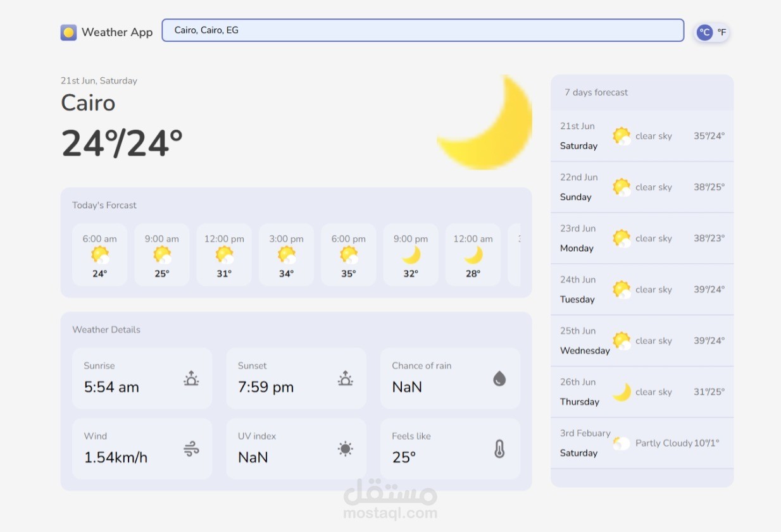
Task: Click the Weather App title text
Action: pyautogui.click(x=117, y=32)
